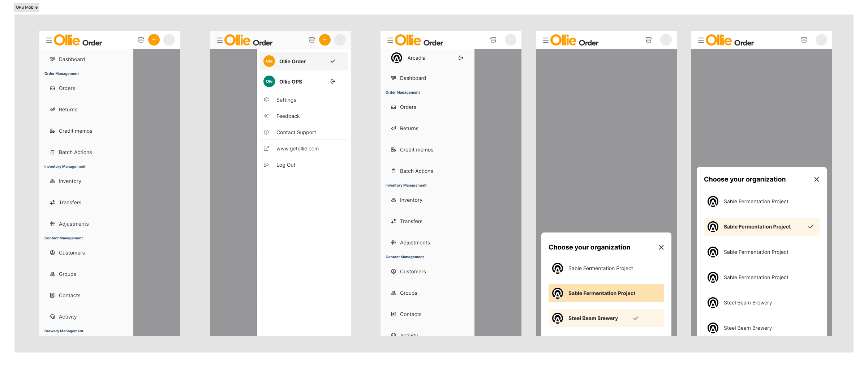This screenshot has width=868, height=367.
Task: Click the Inventory icon in the leftmost sidebar
Action: coord(52,181)
